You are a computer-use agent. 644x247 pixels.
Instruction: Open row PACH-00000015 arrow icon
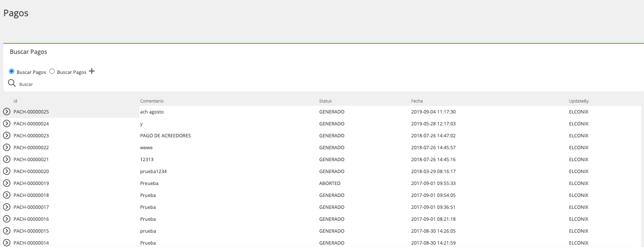pos(7,231)
